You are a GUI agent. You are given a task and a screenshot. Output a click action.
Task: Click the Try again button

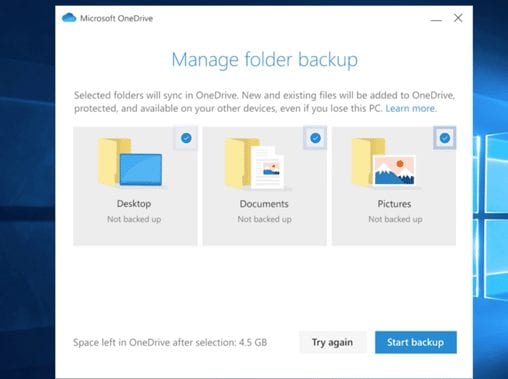click(x=332, y=342)
